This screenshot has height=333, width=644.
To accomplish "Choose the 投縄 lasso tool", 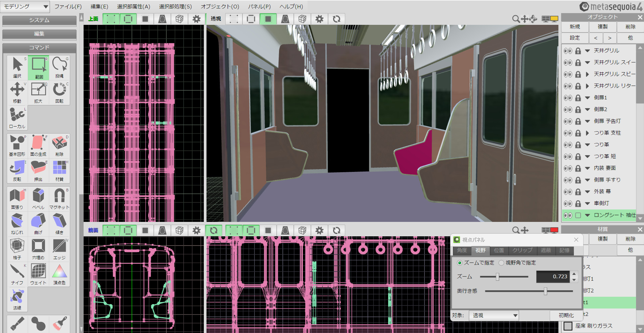I will click(59, 68).
